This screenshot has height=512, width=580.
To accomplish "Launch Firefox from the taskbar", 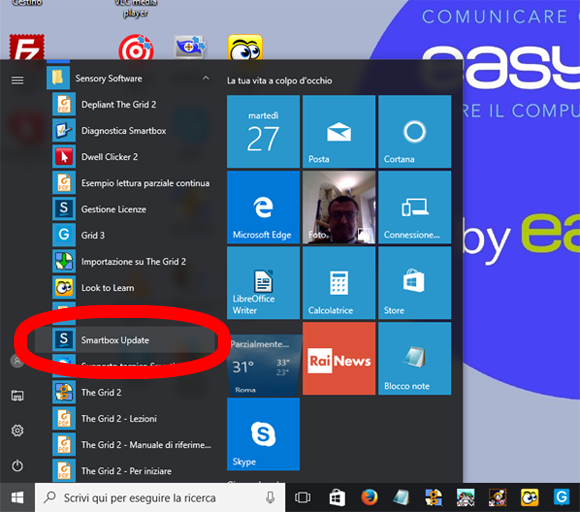I will (x=370, y=498).
